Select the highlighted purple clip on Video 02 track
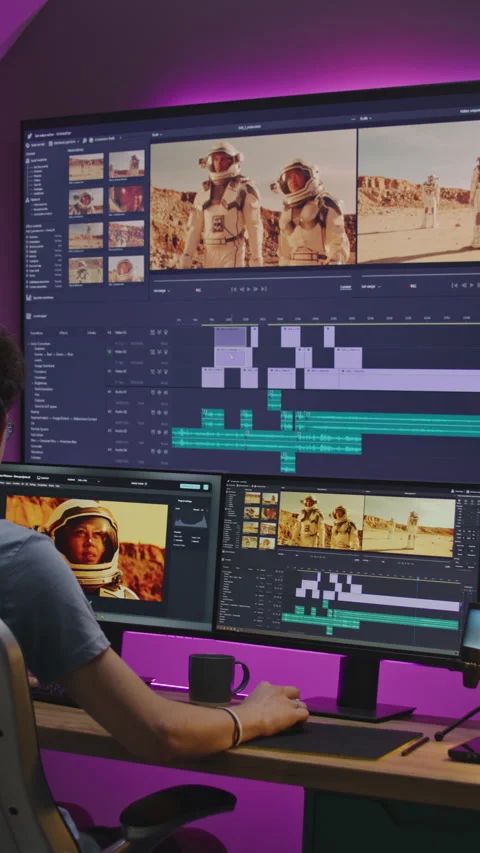 [x=233, y=357]
